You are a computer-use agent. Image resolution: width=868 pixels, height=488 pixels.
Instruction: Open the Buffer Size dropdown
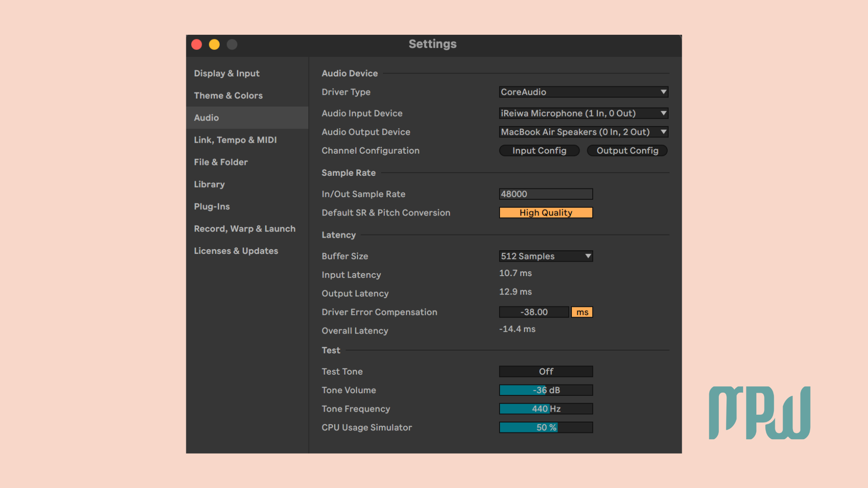pyautogui.click(x=545, y=256)
